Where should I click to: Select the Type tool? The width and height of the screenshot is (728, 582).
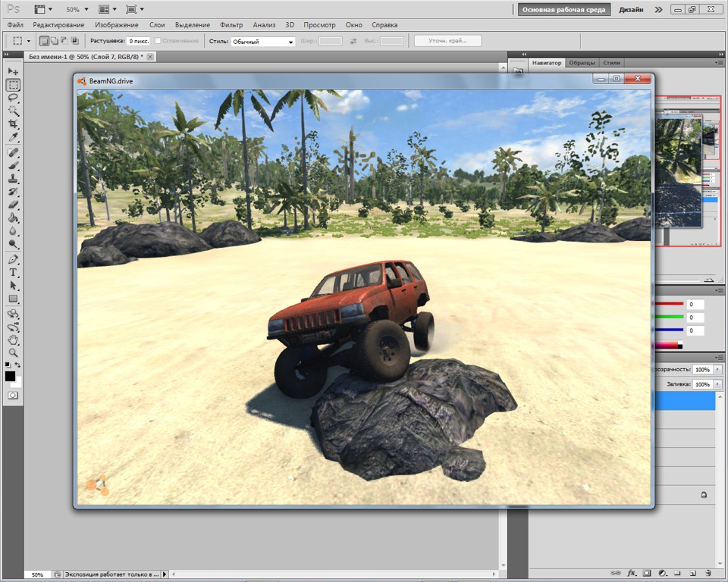pyautogui.click(x=13, y=273)
